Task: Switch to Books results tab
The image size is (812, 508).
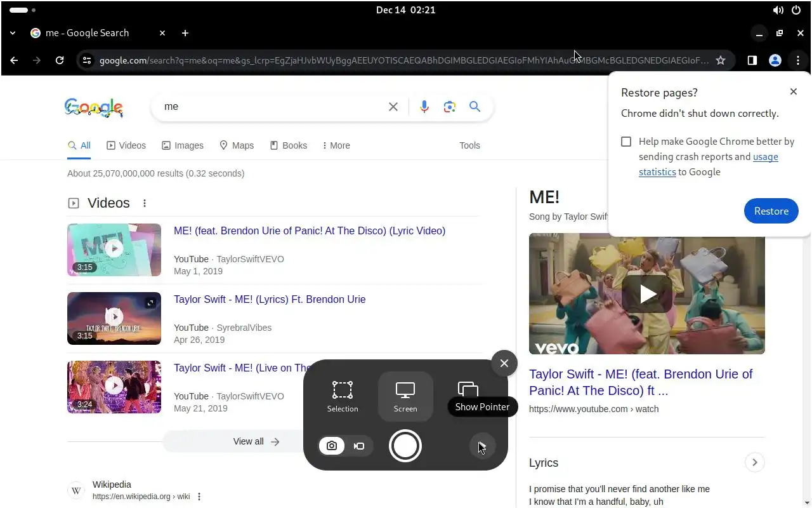Action: click(289, 145)
